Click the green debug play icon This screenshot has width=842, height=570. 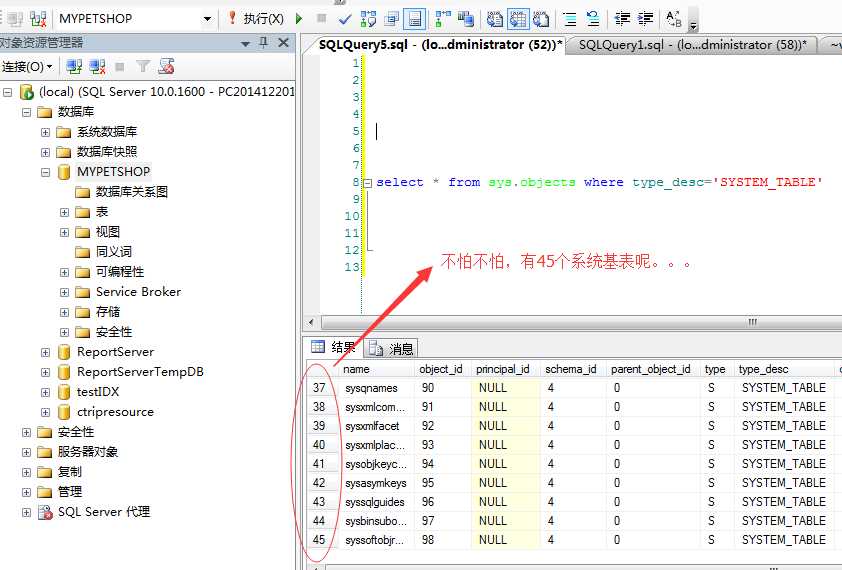point(299,19)
